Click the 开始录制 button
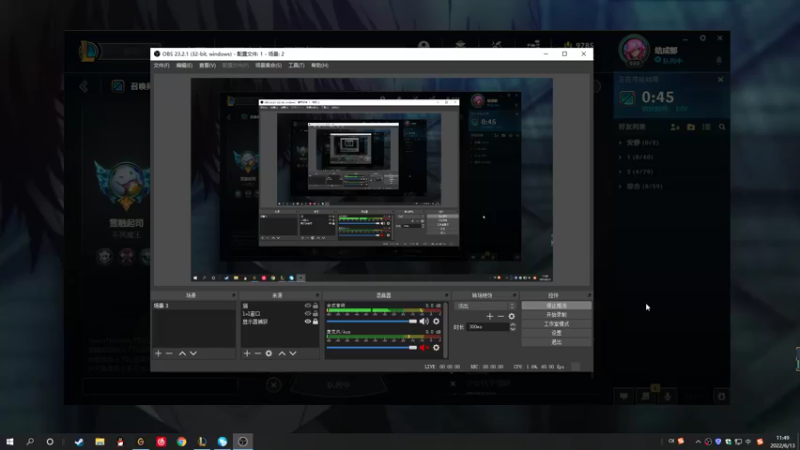Screen dimensions: 800x450 (556, 314)
